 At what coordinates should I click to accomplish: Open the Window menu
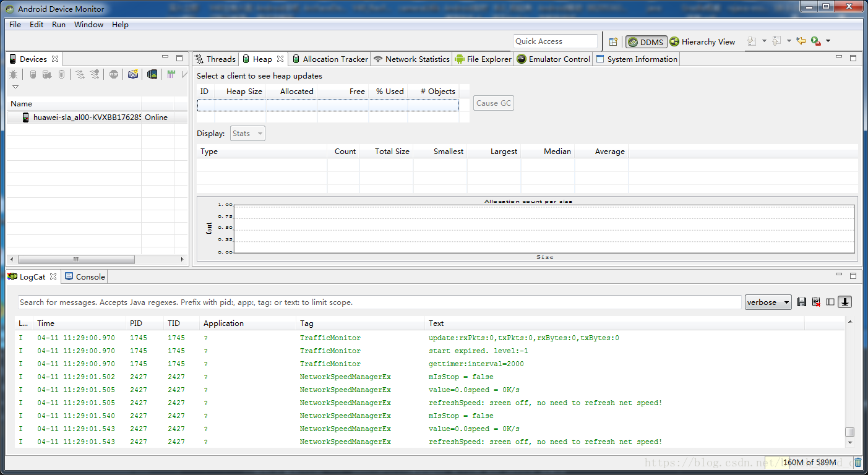click(x=88, y=24)
